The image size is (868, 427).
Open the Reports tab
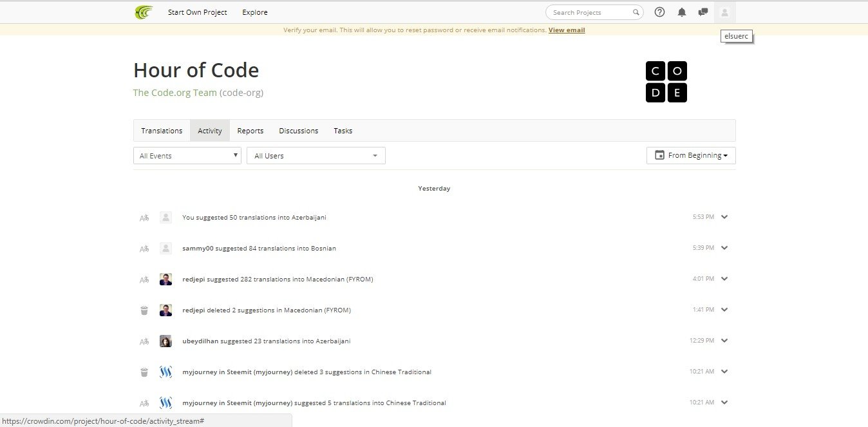point(250,131)
